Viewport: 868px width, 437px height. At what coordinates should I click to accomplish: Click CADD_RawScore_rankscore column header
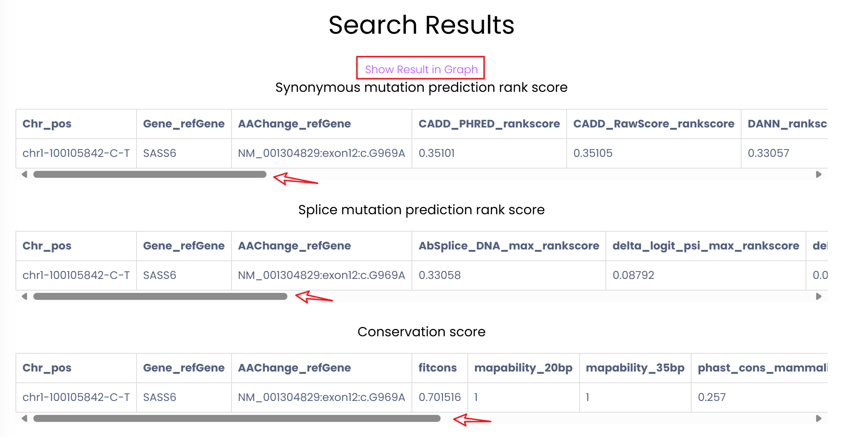pyautogui.click(x=654, y=124)
